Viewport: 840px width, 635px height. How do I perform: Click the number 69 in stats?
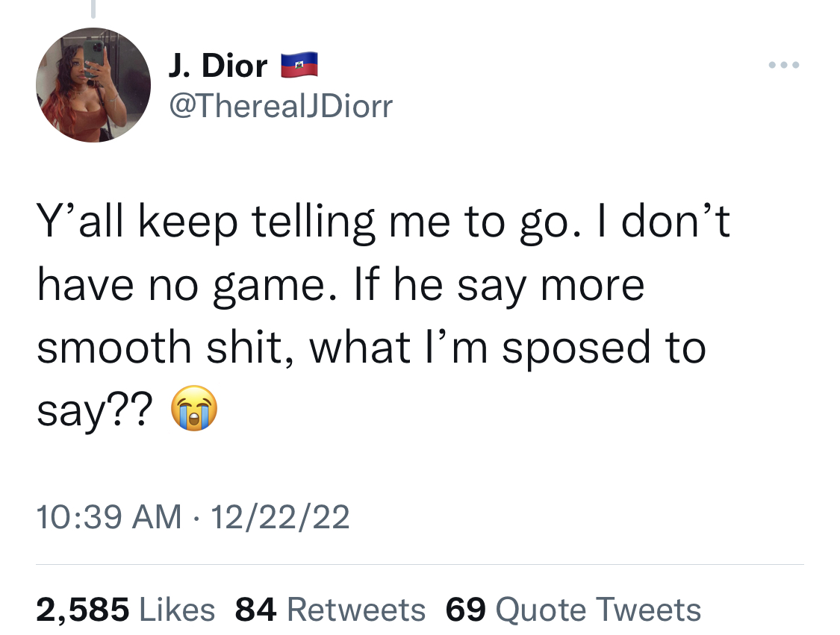click(466, 610)
